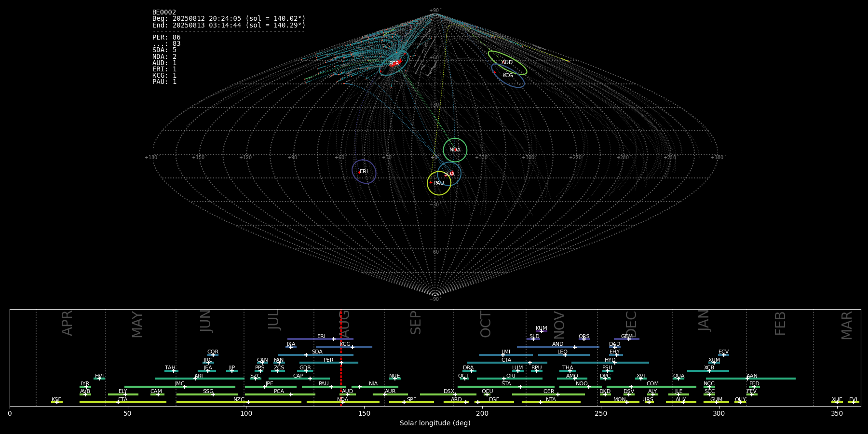Select the HYD shower bar in timeline
Screen dimensions: 868x434
[x=610, y=363]
